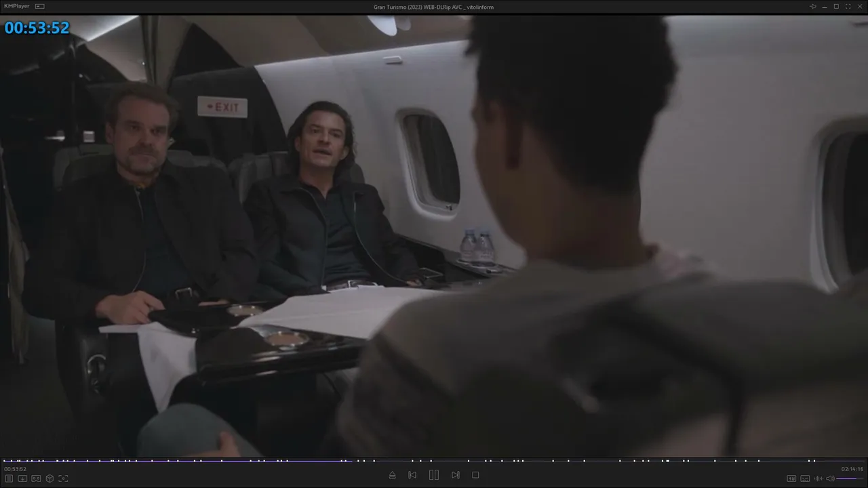This screenshot has height=488, width=868.
Task: Skip to the next track
Action: tap(456, 475)
